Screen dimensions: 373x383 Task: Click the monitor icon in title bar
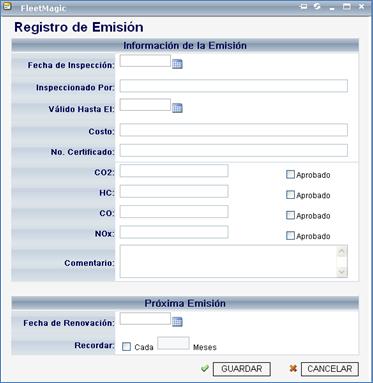(x=303, y=6)
